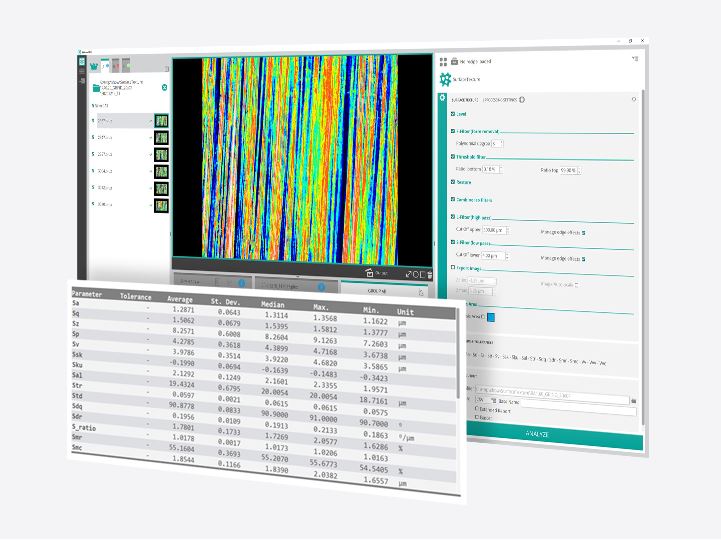Toggle the checkbox below Restore
This screenshot has width=721, height=542.
click(x=453, y=200)
